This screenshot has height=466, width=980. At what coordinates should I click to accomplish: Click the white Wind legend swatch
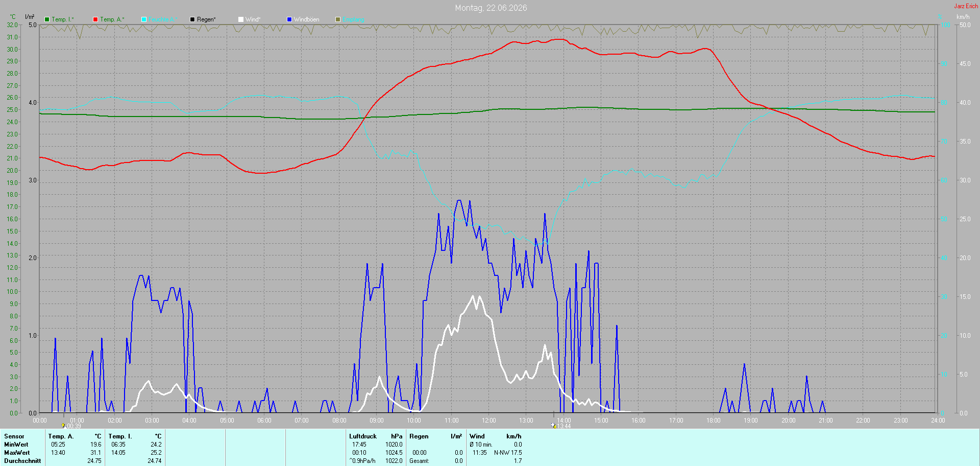[241, 19]
